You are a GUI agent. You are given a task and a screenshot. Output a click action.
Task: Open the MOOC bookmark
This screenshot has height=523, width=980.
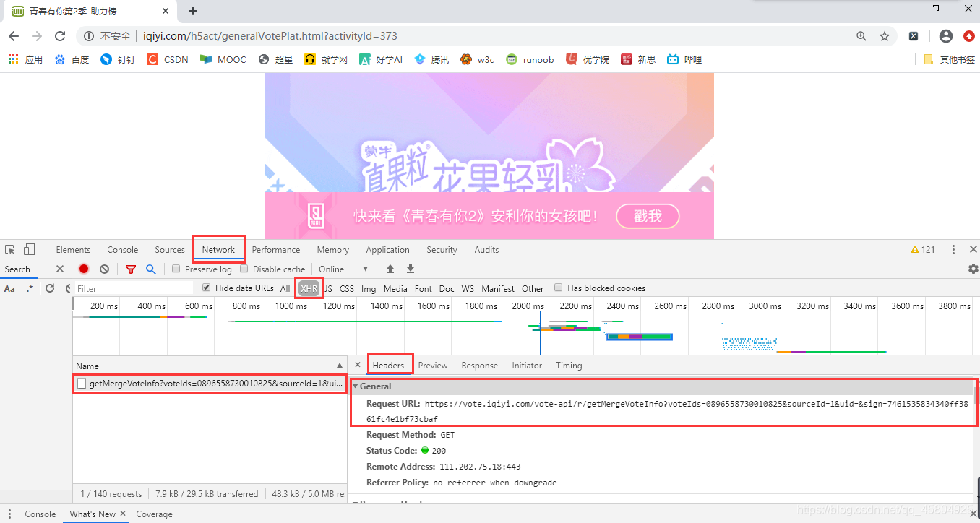[x=223, y=59]
